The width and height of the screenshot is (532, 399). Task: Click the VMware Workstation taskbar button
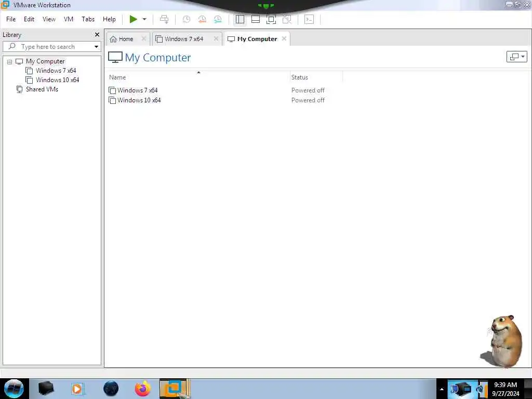[x=175, y=389]
